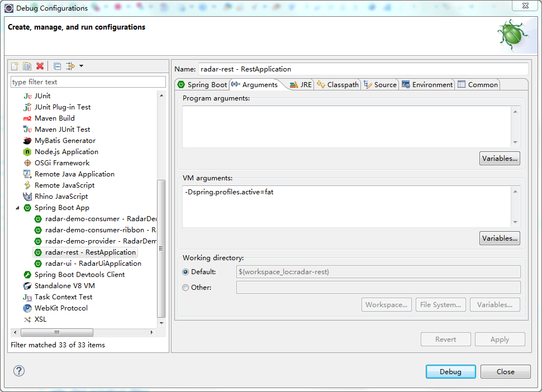This screenshot has width=542, height=392.
Task: Click scroll-up arrow of Program arguments area
Action: [515, 112]
